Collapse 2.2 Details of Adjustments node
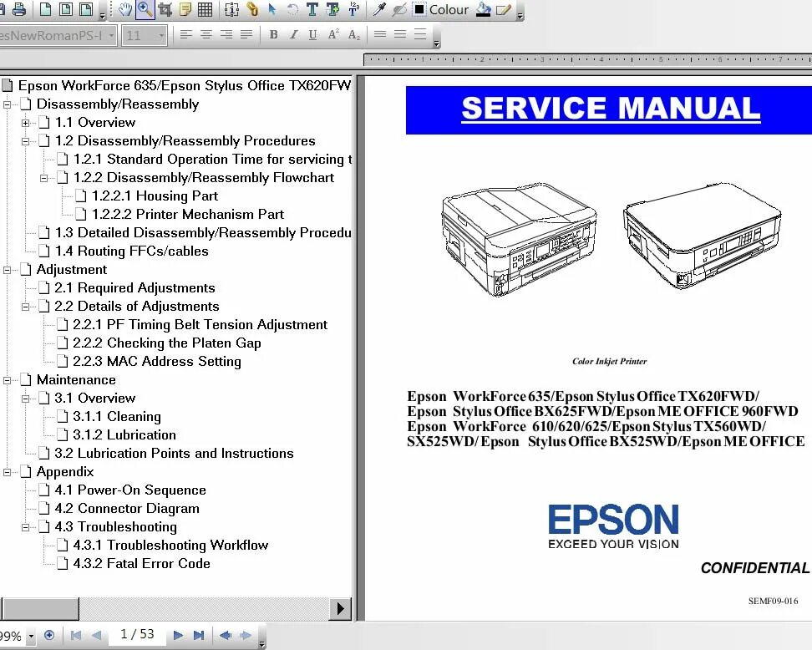Screen dimensions: 812x650 pos(25,307)
